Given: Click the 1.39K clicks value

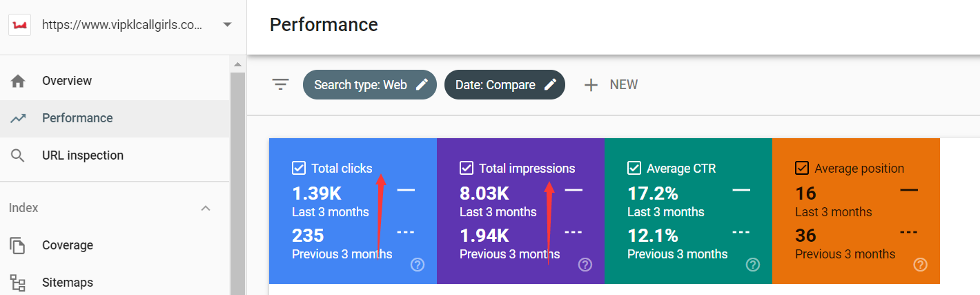Looking at the screenshot, I should [x=317, y=193].
